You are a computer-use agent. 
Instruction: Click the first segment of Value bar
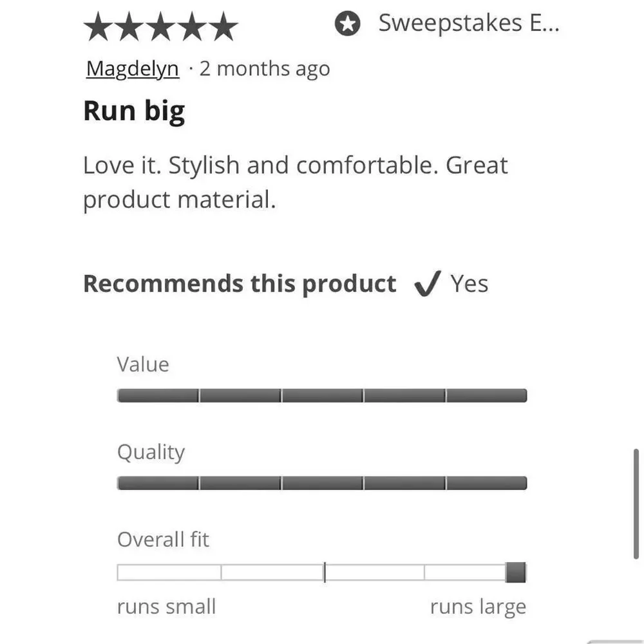click(158, 395)
